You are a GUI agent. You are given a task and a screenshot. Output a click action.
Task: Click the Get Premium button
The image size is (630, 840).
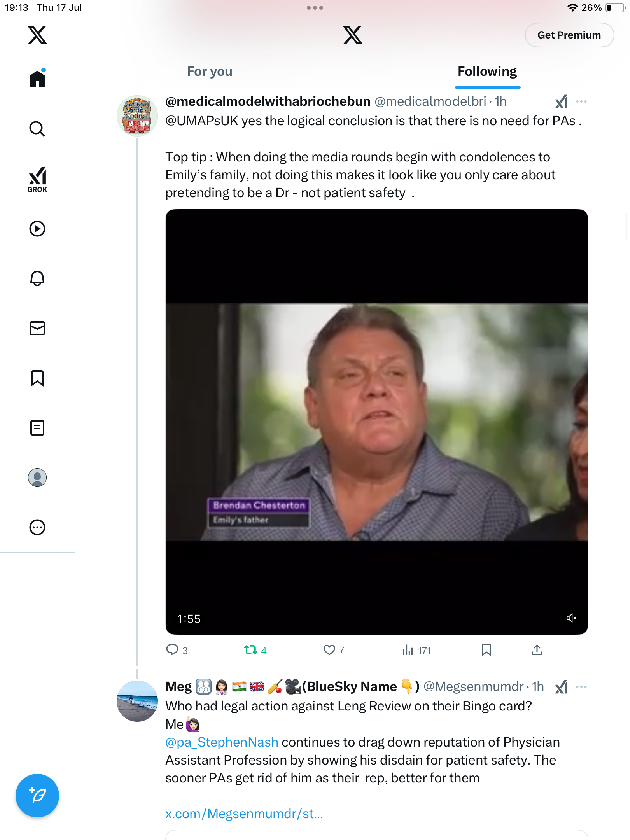[x=569, y=35]
